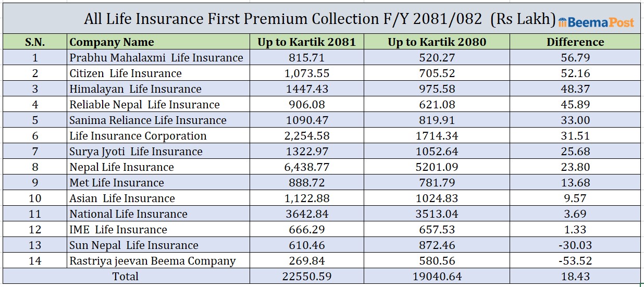Click the Himalayan Life Insurance company name
644x287 pixels.
point(135,89)
